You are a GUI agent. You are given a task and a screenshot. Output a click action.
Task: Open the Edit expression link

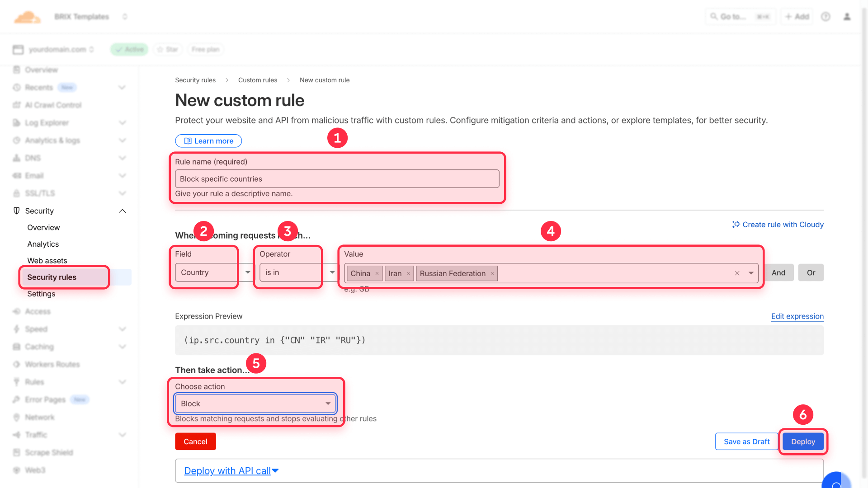point(797,316)
